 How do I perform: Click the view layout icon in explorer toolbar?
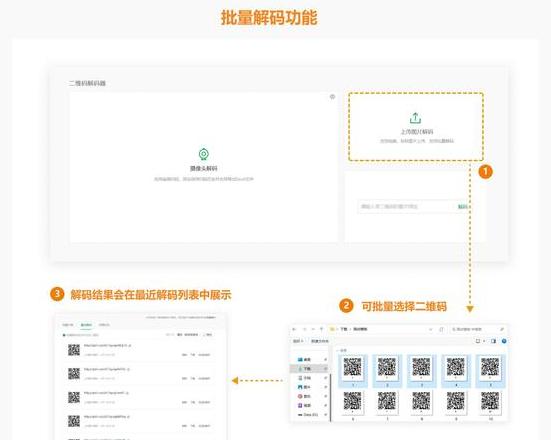[478, 341]
